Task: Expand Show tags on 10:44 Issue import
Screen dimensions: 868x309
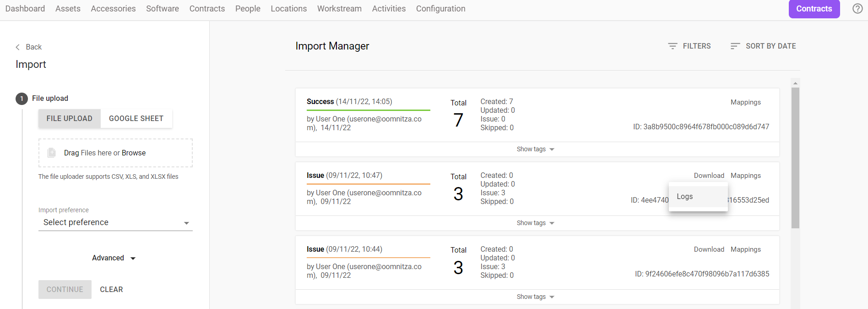Action: tap(535, 297)
